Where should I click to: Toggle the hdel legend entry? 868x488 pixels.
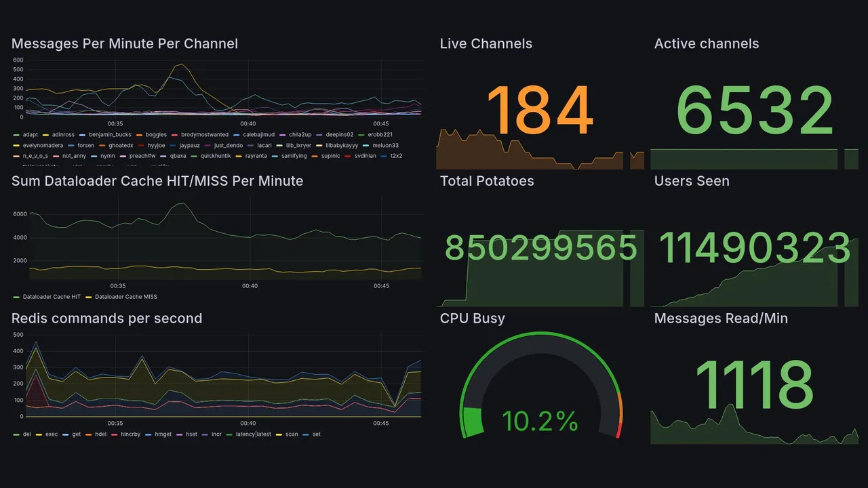tap(100, 434)
